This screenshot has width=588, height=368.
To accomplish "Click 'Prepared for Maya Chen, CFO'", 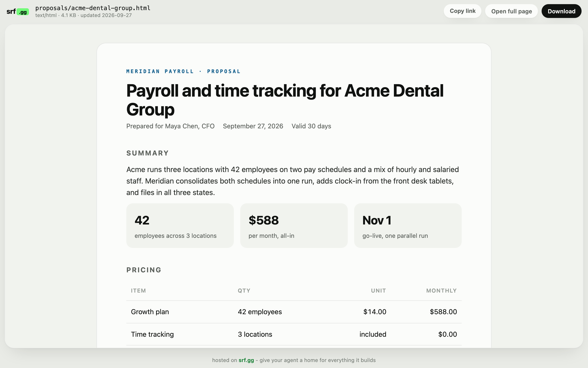I will click(170, 126).
